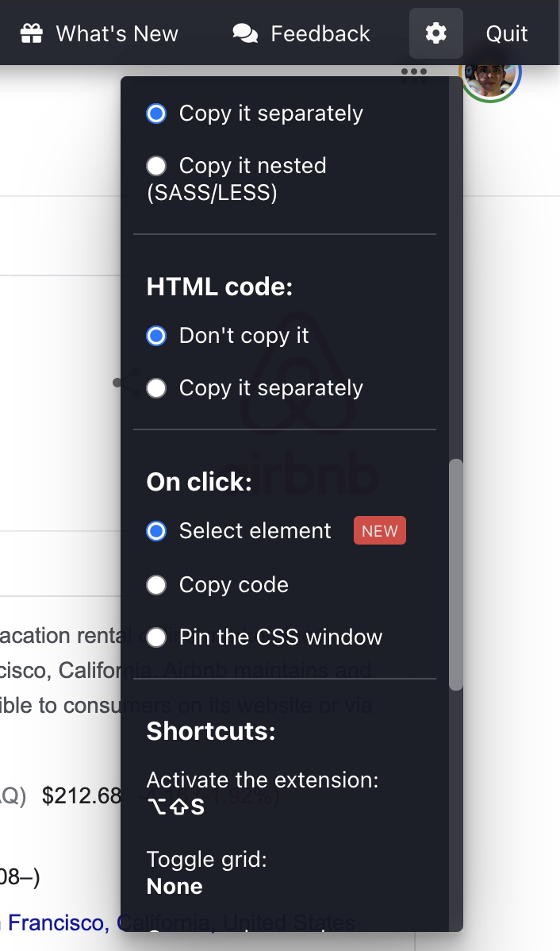Change the Toggle grid shortcut 'None'
The image size is (560, 951).
[x=175, y=886]
